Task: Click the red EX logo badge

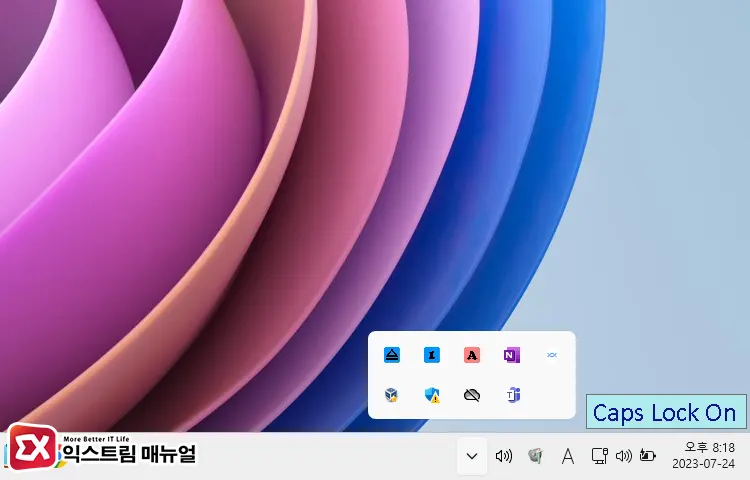Action: pyautogui.click(x=32, y=447)
